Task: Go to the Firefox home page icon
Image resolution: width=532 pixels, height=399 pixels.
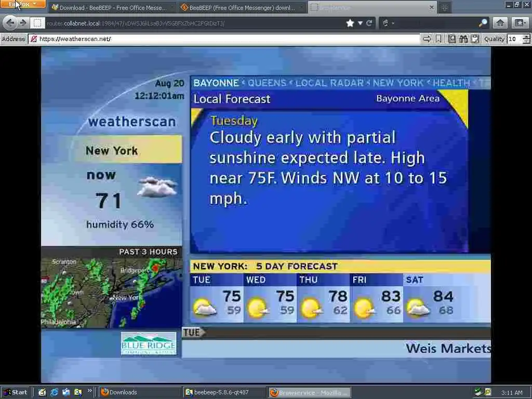Action: (500, 23)
